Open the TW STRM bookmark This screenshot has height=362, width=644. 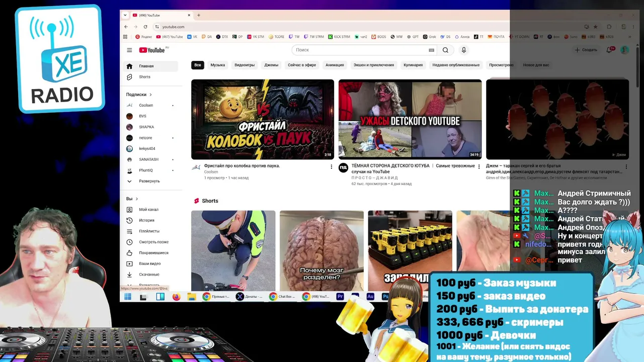coord(314,37)
